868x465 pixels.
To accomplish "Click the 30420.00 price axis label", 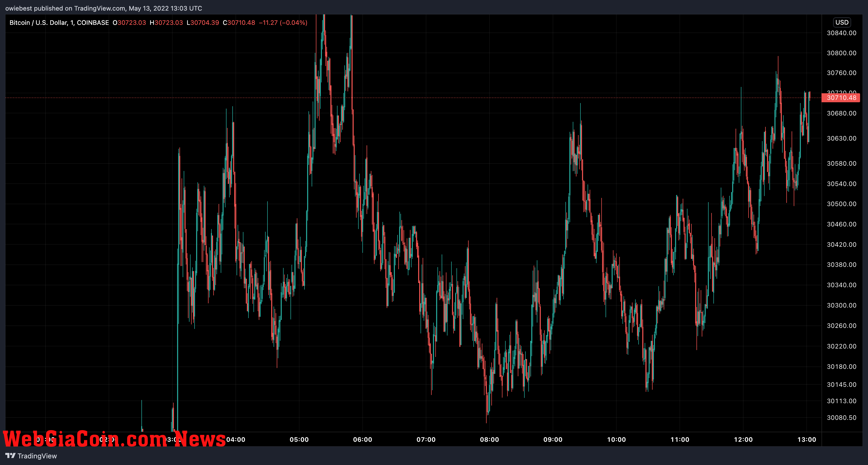I will [x=841, y=244].
